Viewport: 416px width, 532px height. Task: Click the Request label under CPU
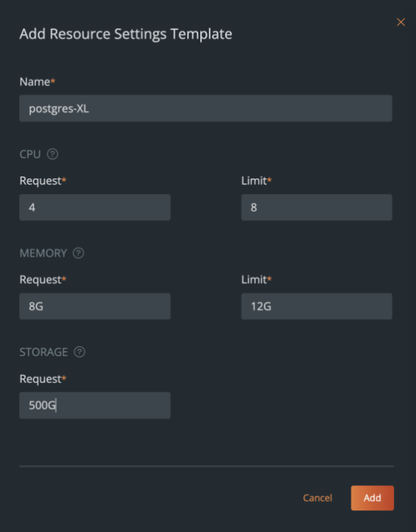click(41, 181)
